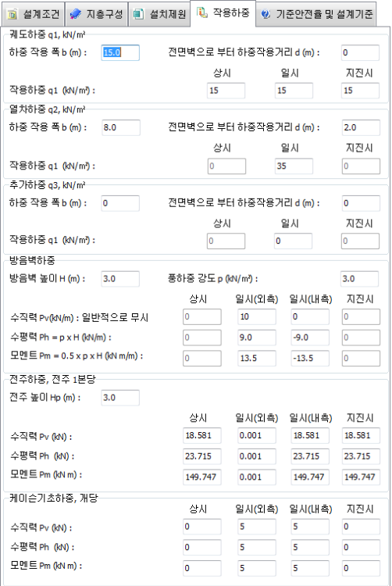392x586 pixels.
Task: Click the 방음벽 높이 H input field
Action: point(120,279)
